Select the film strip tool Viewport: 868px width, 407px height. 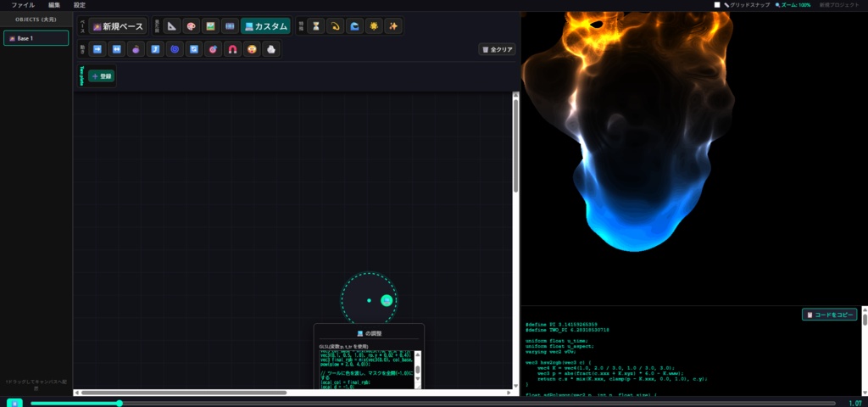tap(229, 26)
